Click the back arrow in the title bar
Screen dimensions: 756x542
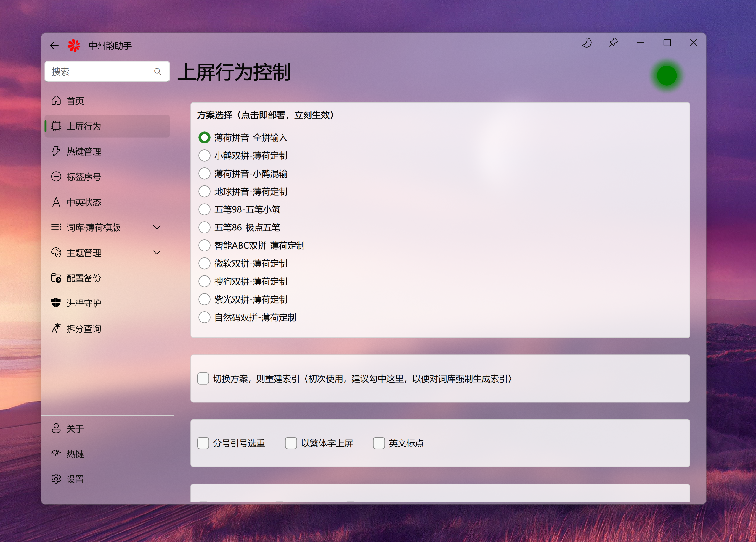54,45
